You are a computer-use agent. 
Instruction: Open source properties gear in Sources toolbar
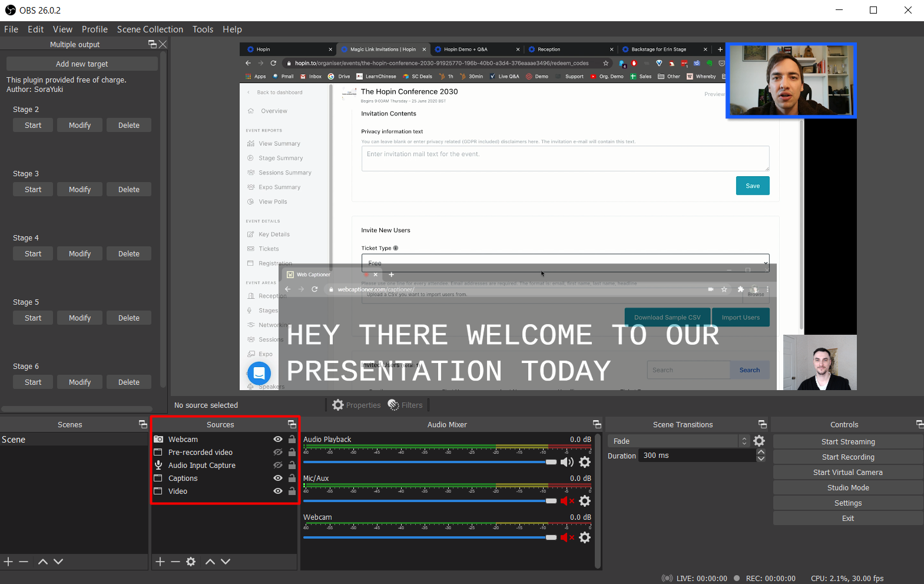click(x=191, y=562)
